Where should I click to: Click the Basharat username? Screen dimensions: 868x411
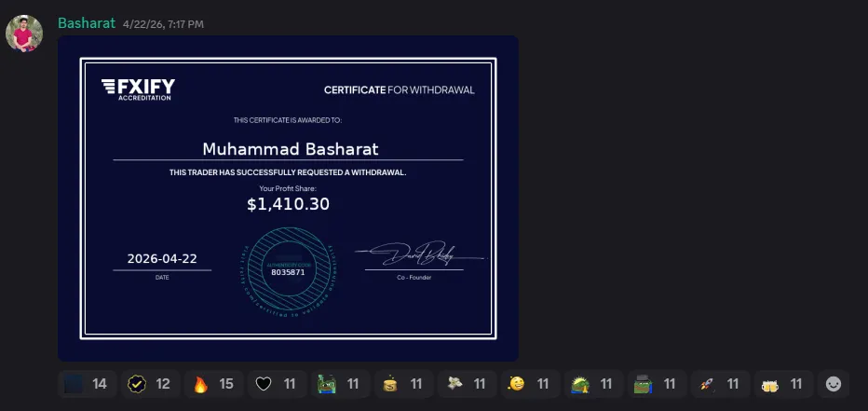point(87,23)
